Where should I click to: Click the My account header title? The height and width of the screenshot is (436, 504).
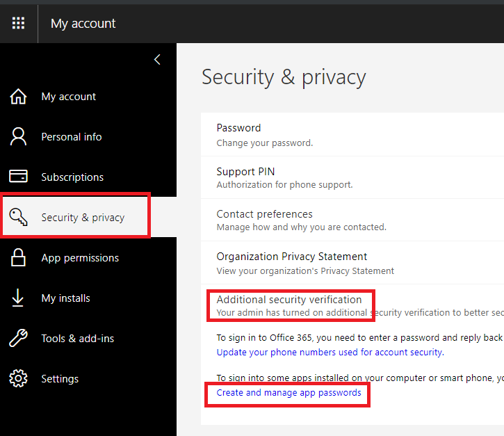83,24
